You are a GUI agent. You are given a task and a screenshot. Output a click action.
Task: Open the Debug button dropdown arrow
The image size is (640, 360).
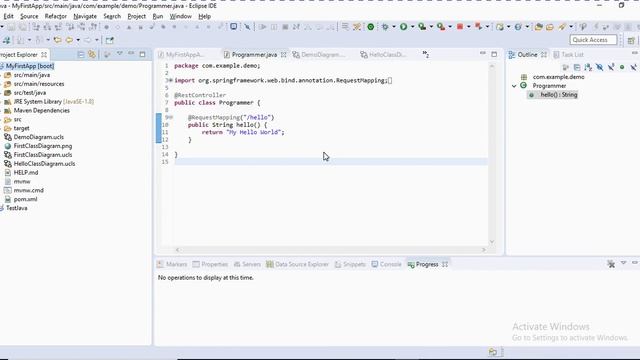coord(393,27)
